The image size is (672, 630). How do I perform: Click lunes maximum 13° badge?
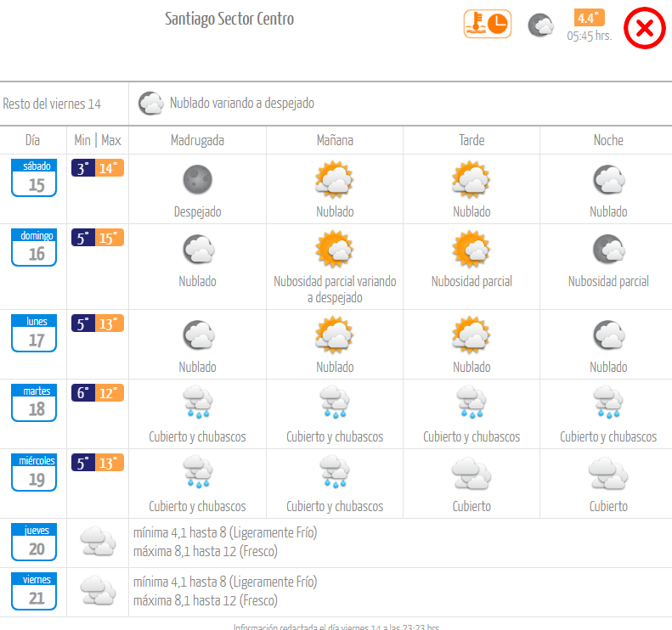coord(110,323)
